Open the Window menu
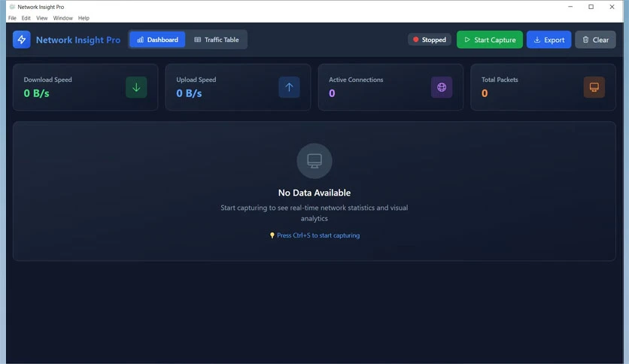 click(x=63, y=18)
